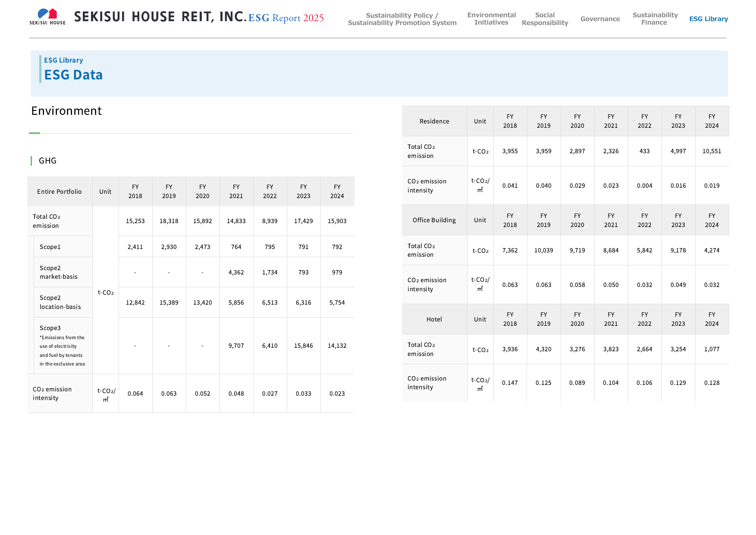
Task: Click the Scope3 value 15,846
Action: (x=304, y=346)
